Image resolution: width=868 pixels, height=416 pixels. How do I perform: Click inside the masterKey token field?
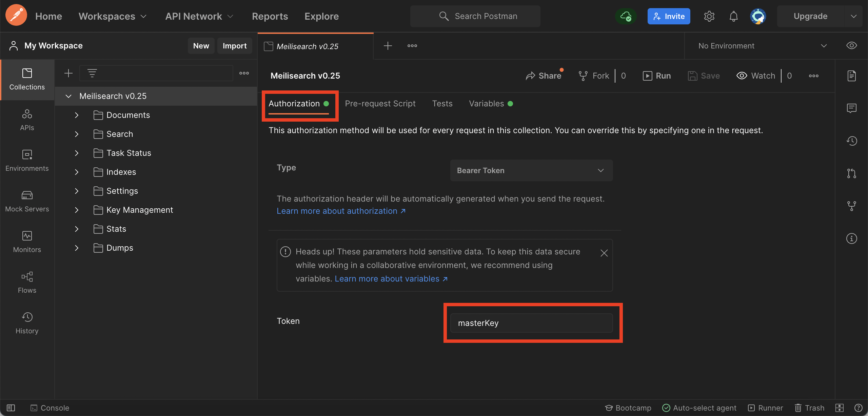coord(531,323)
